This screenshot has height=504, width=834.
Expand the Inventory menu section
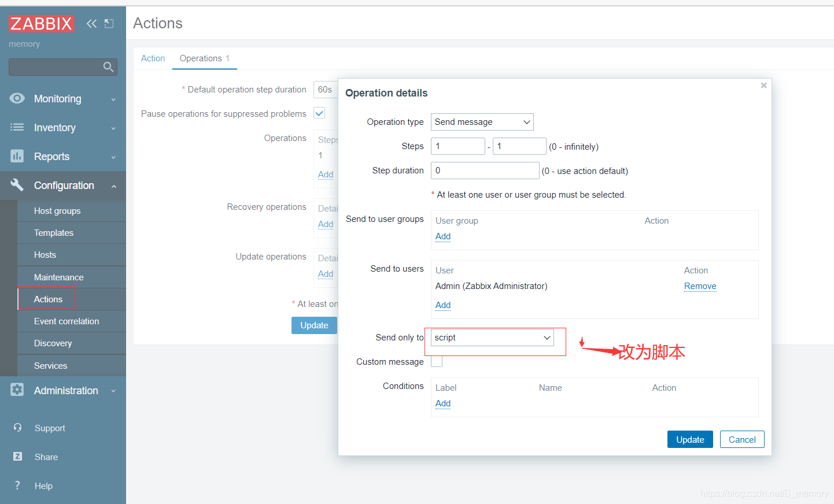pyautogui.click(x=113, y=128)
